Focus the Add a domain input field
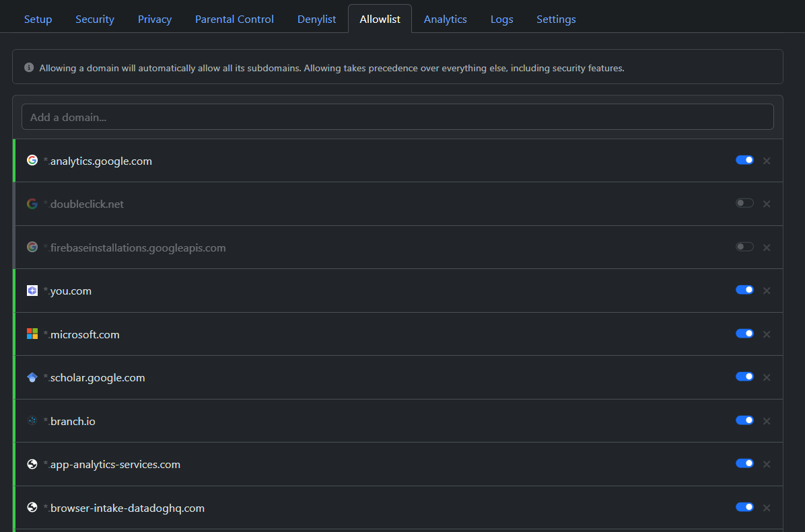This screenshot has width=805, height=532. pos(397,117)
